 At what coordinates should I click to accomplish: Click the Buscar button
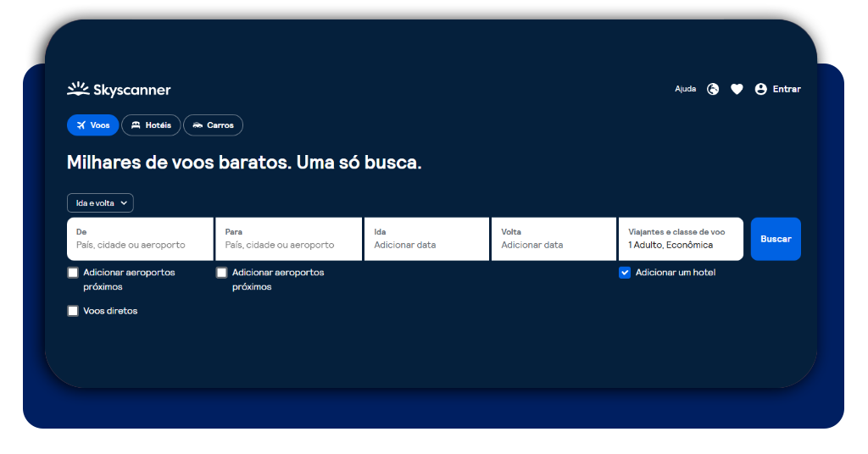pos(776,239)
